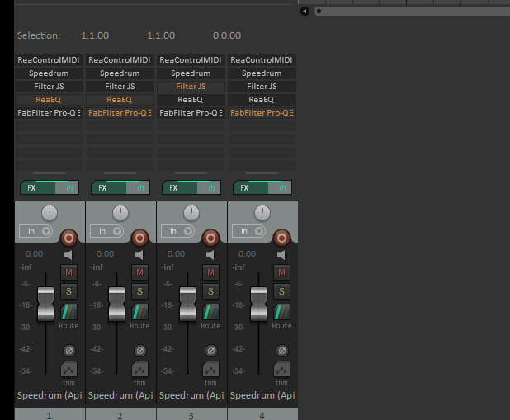Solo track 3

(x=210, y=291)
